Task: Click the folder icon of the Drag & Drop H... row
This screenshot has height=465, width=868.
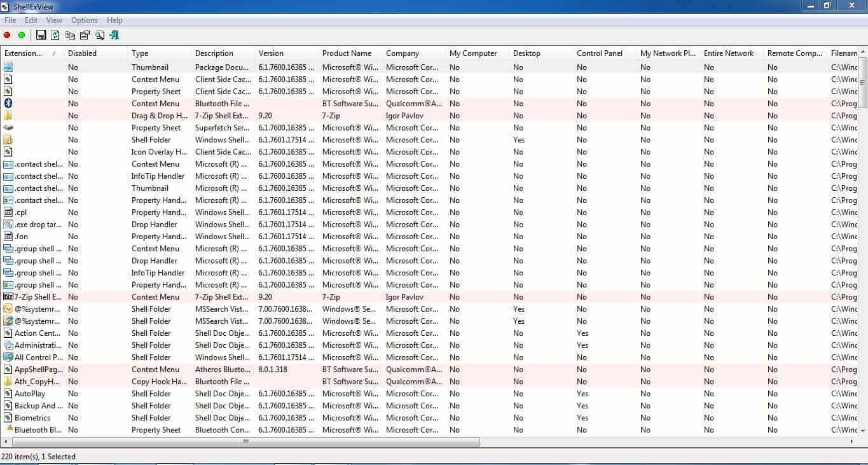Action: click(8, 116)
